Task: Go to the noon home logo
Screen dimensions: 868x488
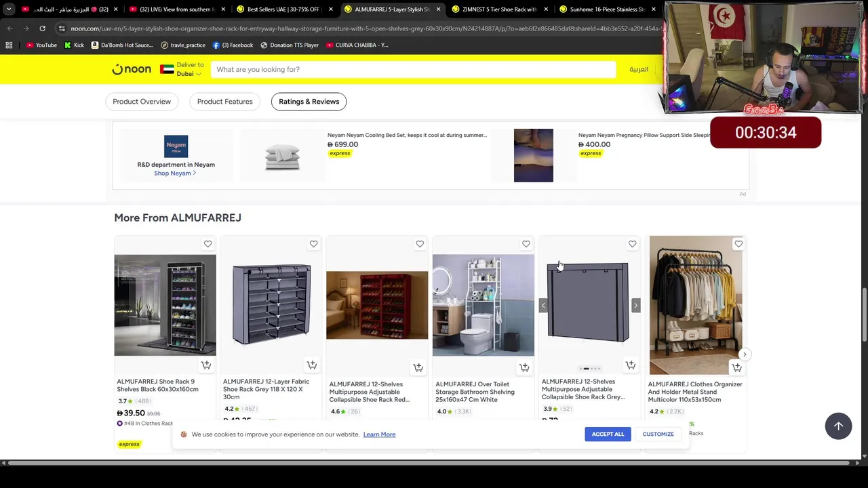Action: (132, 69)
